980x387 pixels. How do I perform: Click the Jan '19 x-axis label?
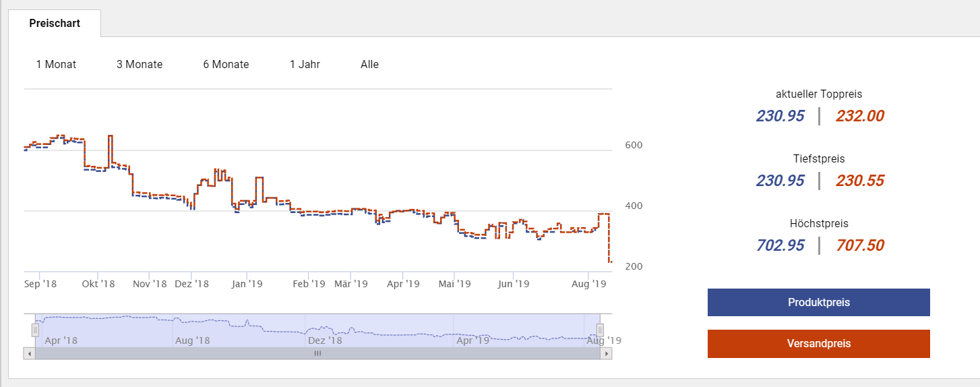[247, 284]
